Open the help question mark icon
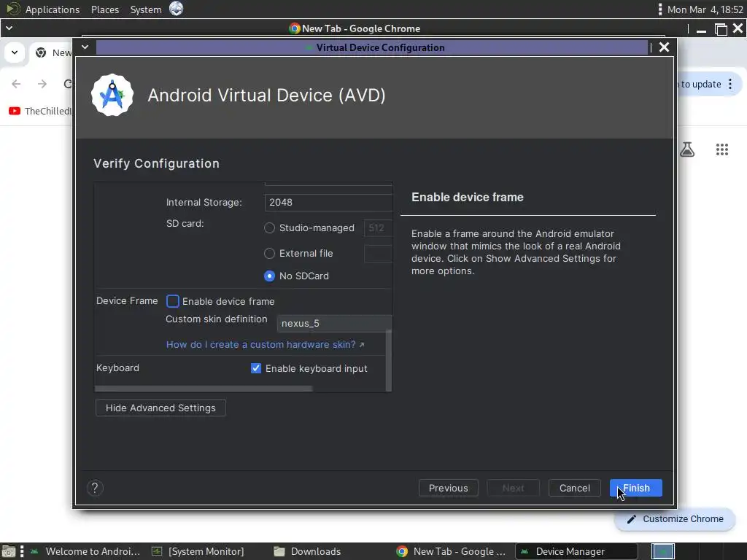 95,488
